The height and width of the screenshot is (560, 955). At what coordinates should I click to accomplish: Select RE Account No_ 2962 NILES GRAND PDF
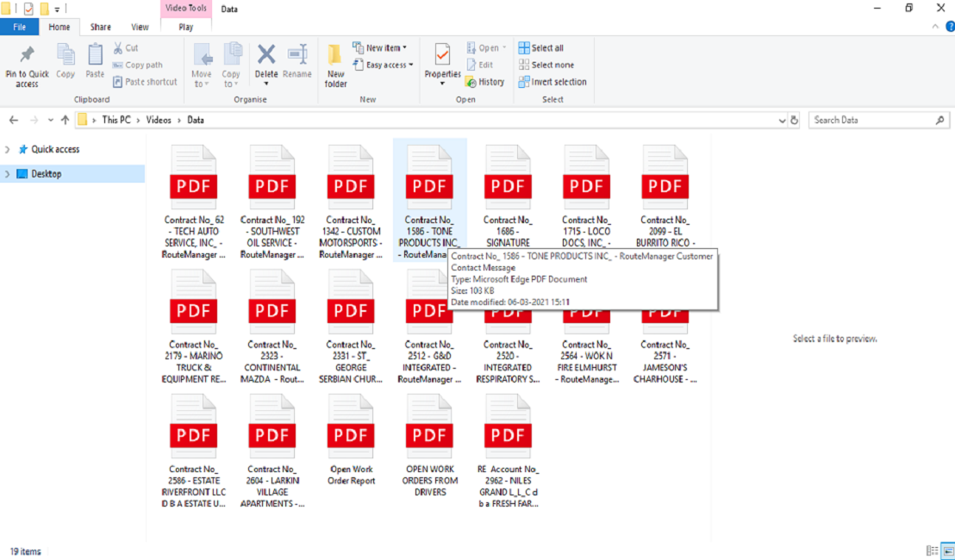[508, 451]
